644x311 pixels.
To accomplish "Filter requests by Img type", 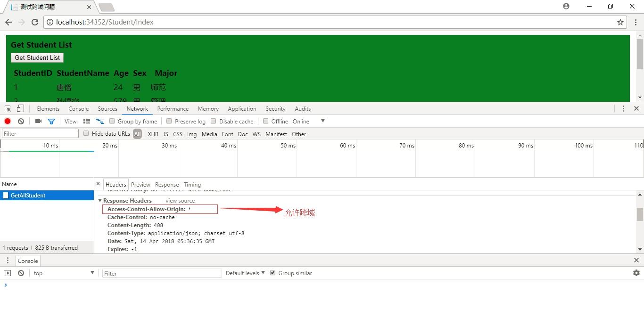I will tap(192, 134).
